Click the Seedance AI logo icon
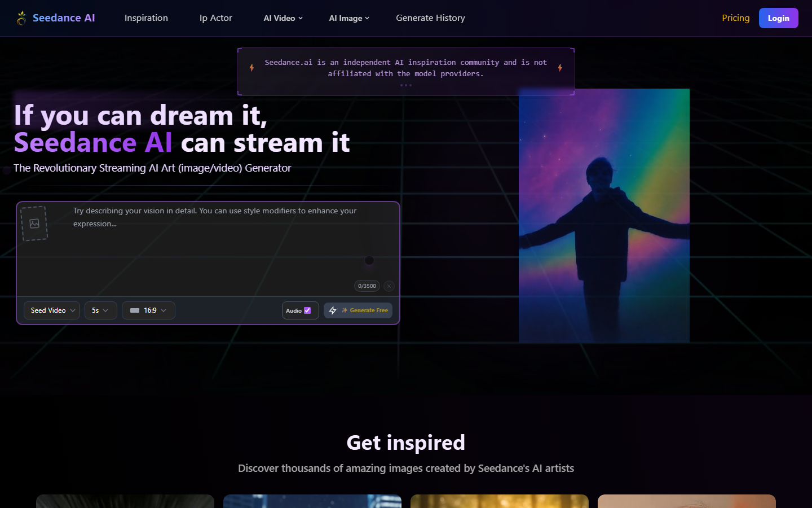 point(21,17)
